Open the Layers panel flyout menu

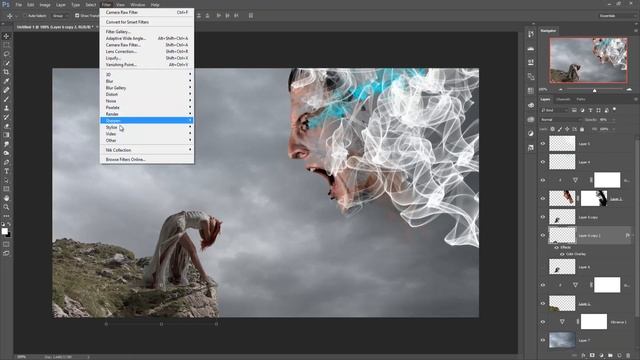[x=636, y=99]
